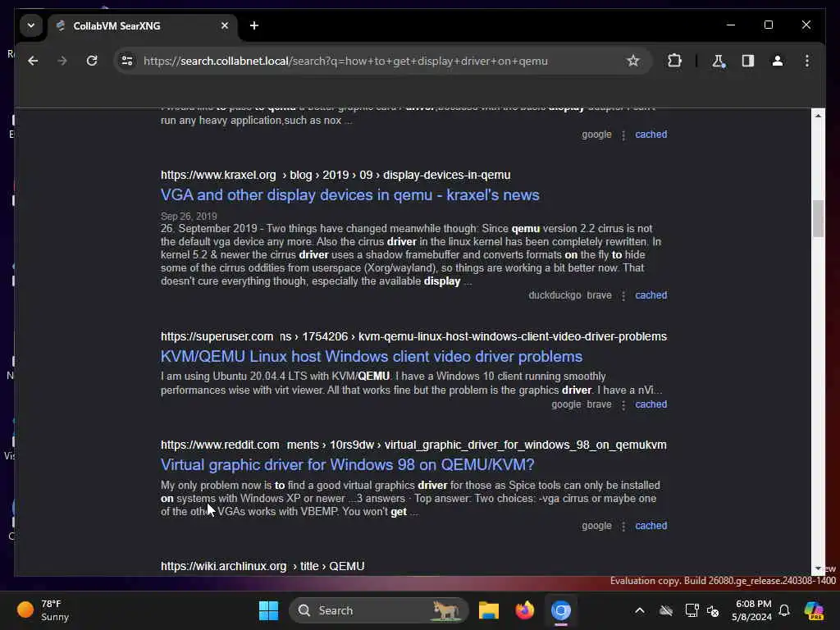The width and height of the screenshot is (840, 630).
Task: Click the https://superuser.com URL text
Action: pyautogui.click(x=217, y=336)
